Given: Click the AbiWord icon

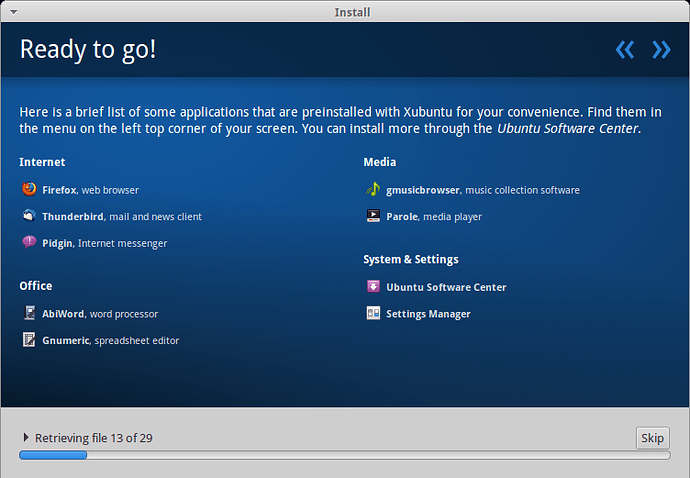Looking at the screenshot, I should point(29,313).
